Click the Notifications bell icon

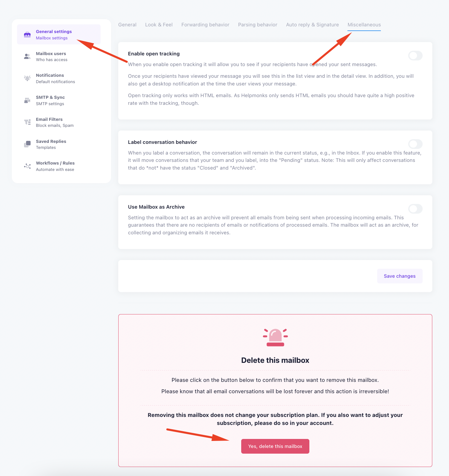point(27,78)
